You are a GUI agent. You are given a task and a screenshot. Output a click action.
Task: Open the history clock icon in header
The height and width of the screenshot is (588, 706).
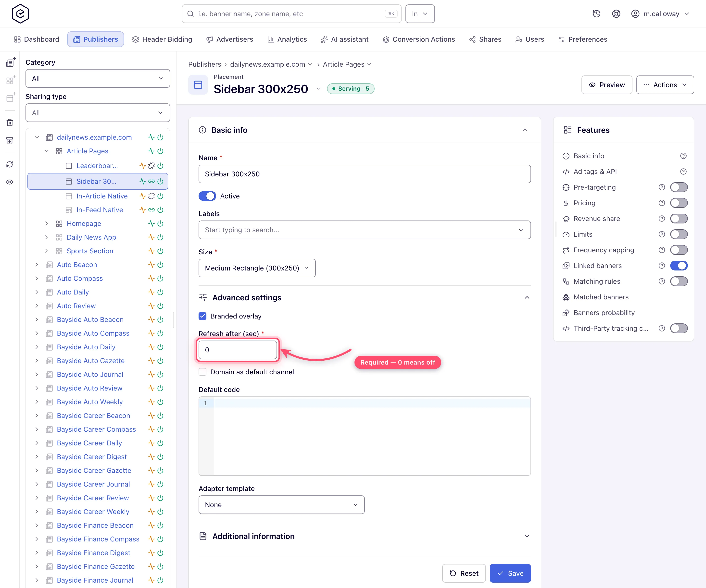(x=596, y=14)
